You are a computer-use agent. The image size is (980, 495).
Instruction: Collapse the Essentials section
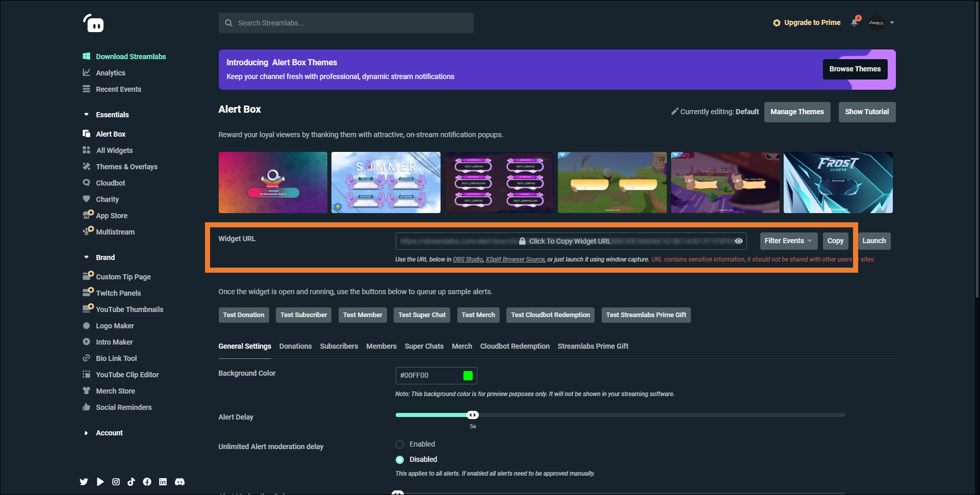tap(86, 114)
